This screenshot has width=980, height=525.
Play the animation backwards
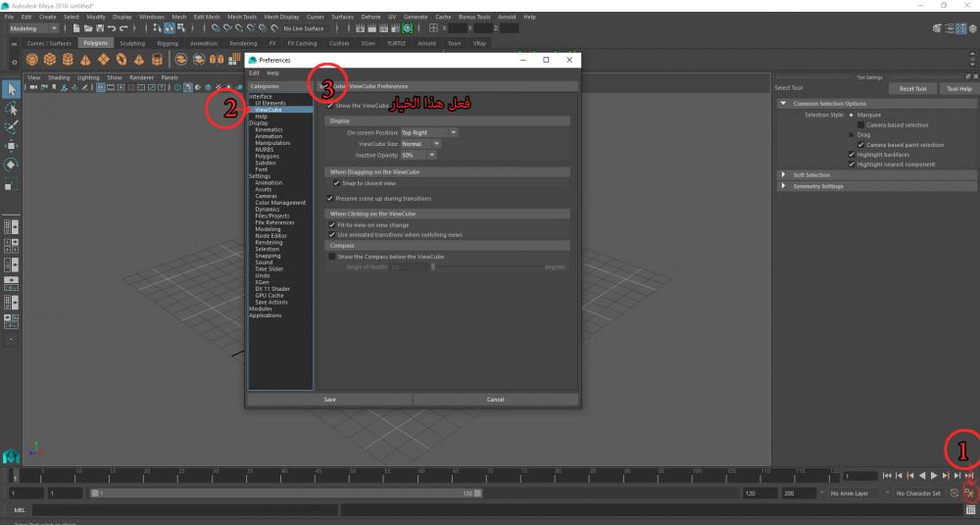pyautogui.click(x=922, y=476)
